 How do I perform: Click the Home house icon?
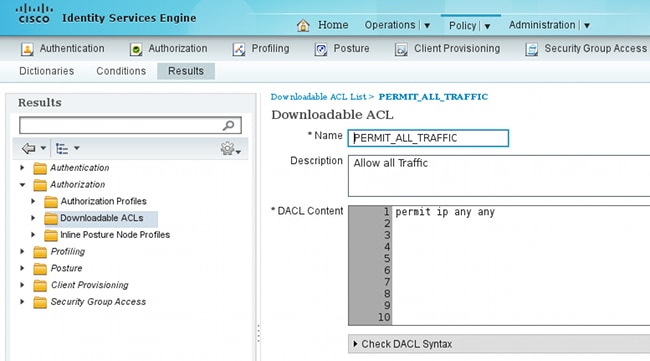(x=303, y=25)
